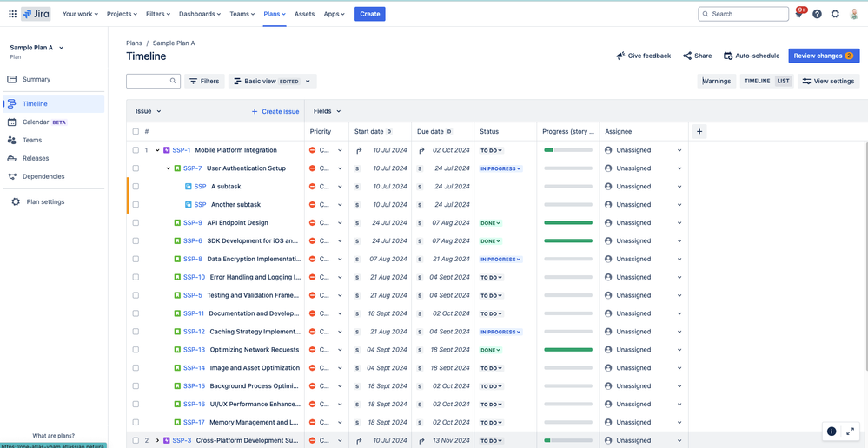Open the app switcher grid icon
The image size is (868, 448).
[x=12, y=14]
